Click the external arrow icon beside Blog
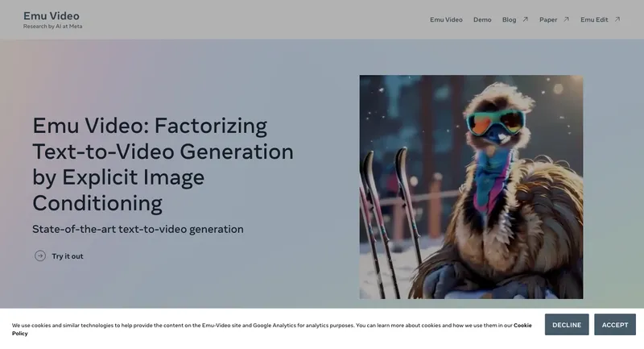644x349 pixels. (x=526, y=19)
